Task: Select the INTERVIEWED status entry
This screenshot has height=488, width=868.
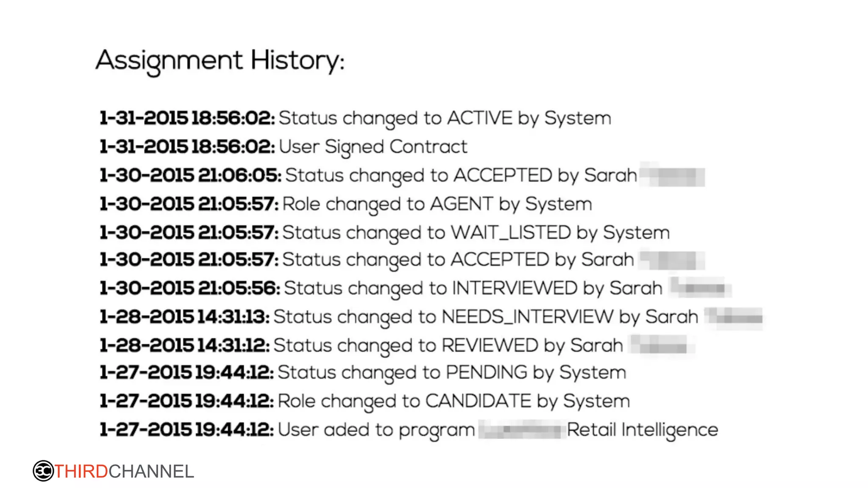Action: pyautogui.click(x=473, y=288)
